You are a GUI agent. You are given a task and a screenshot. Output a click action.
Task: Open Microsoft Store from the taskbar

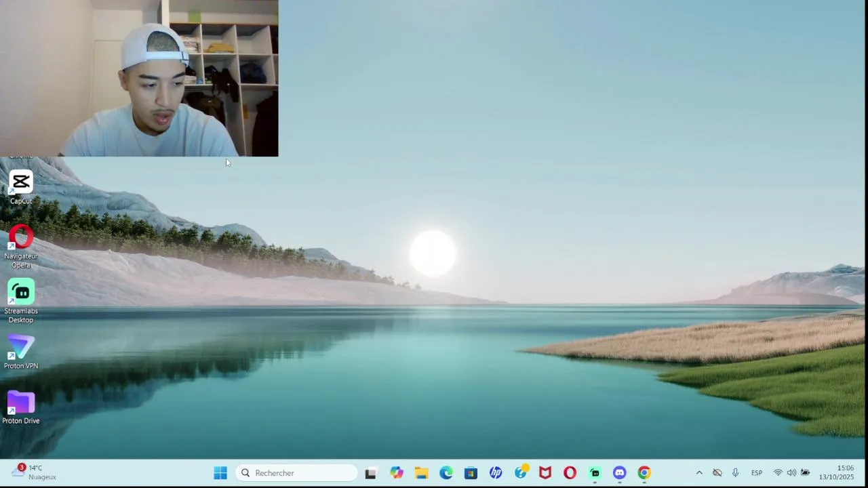pyautogui.click(x=471, y=473)
